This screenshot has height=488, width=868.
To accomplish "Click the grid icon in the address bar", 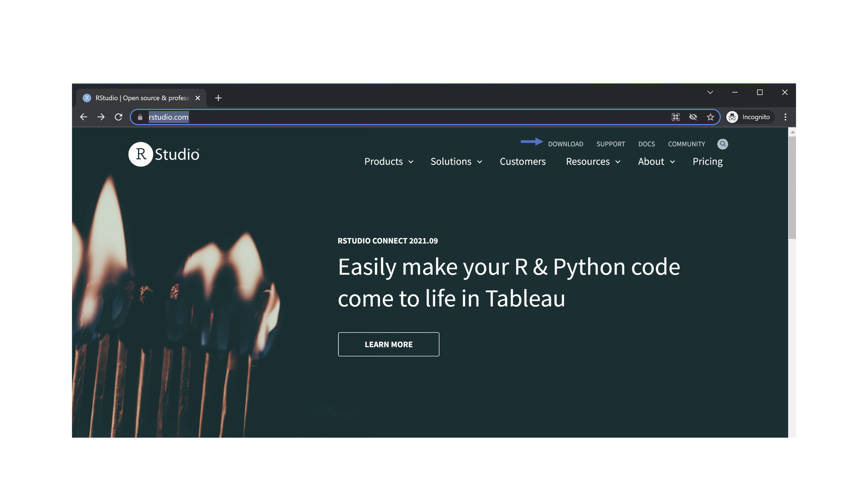I will [x=675, y=117].
